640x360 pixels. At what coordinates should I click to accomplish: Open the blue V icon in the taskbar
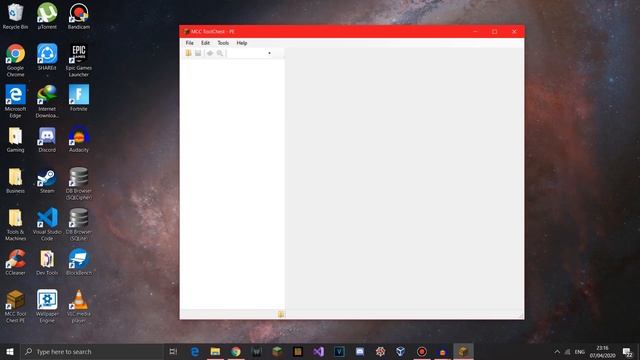coord(339,351)
